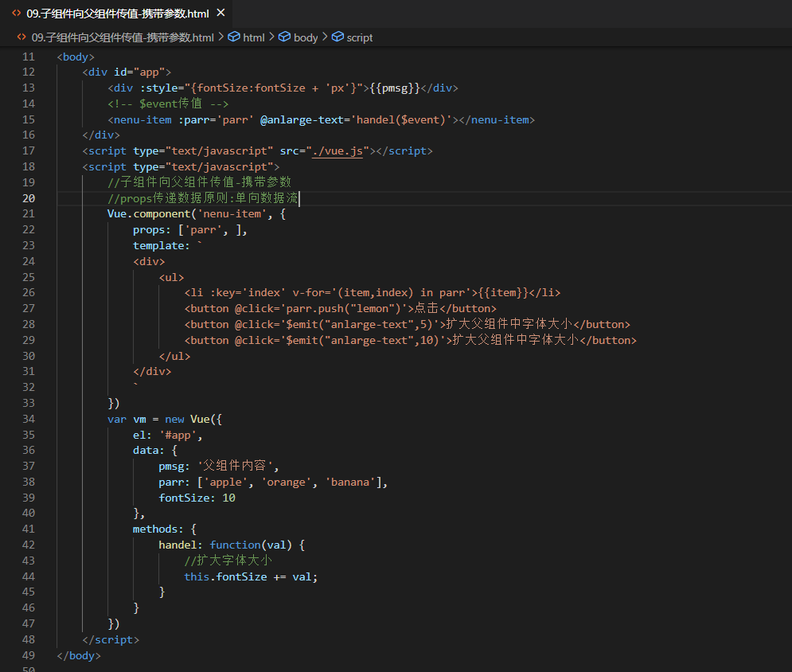Click the chevron between html and body breadcrumbs

[x=271, y=37]
